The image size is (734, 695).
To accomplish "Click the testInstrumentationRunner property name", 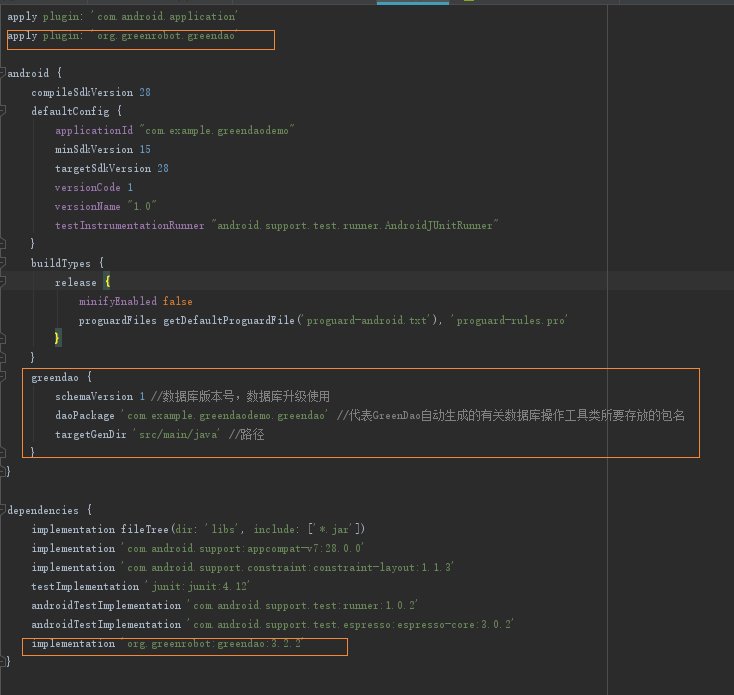I will [130, 225].
